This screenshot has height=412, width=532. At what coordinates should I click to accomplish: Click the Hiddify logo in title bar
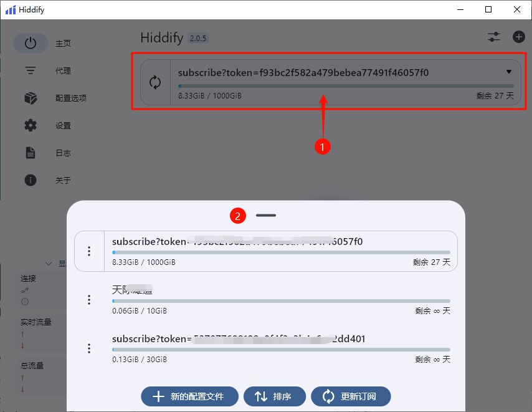(11, 10)
